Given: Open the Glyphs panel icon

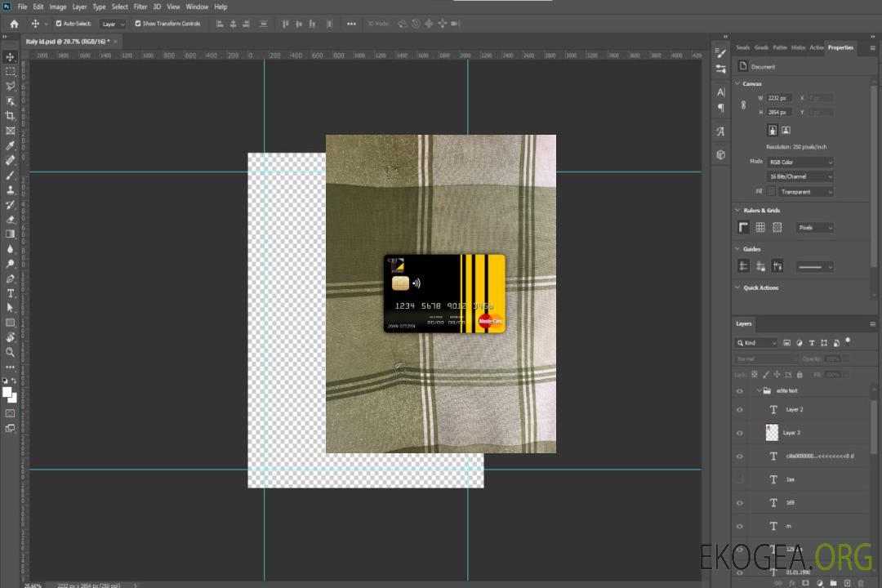Looking at the screenshot, I should [721, 131].
